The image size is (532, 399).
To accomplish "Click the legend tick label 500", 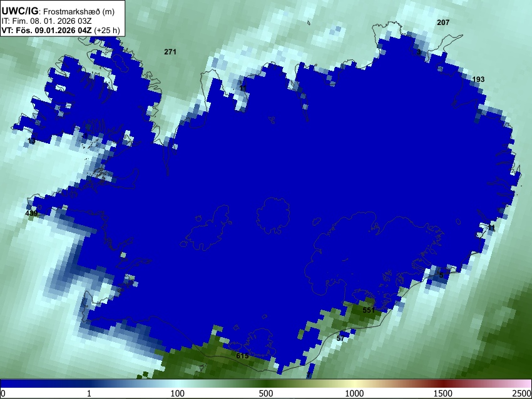I will pos(265,393).
